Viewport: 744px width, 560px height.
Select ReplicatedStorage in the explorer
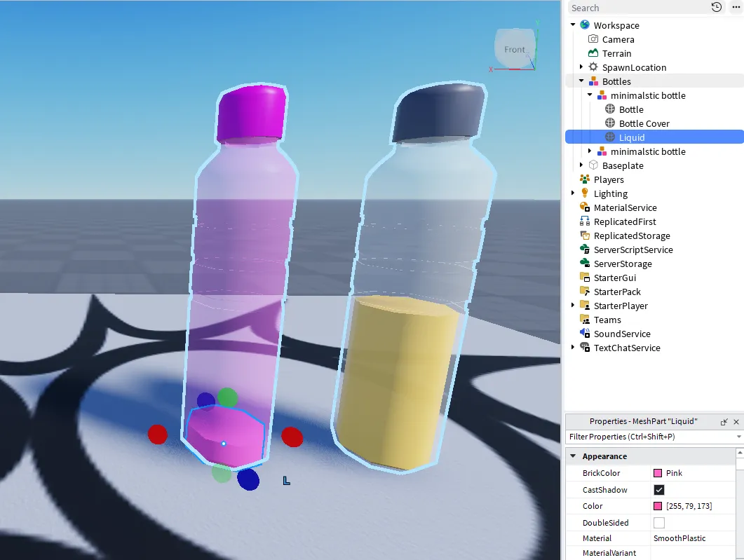tap(631, 235)
